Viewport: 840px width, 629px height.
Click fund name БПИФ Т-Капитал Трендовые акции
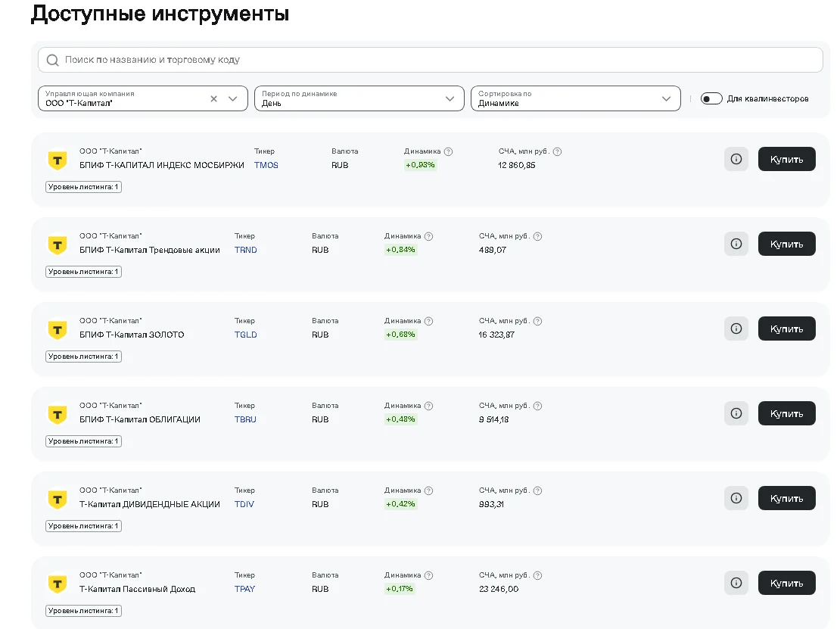click(x=150, y=250)
